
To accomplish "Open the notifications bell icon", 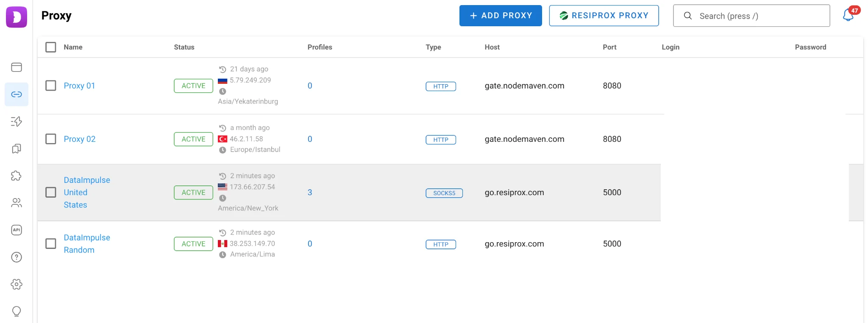I will (848, 15).
